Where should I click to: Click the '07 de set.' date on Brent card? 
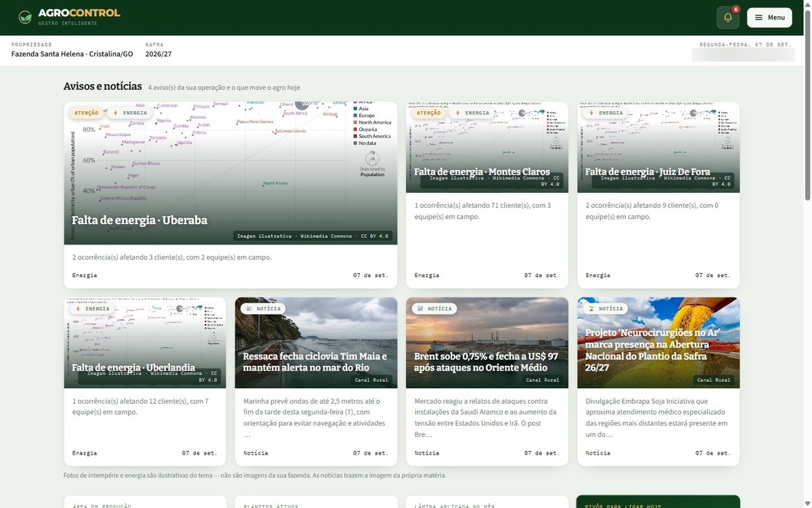click(x=542, y=453)
